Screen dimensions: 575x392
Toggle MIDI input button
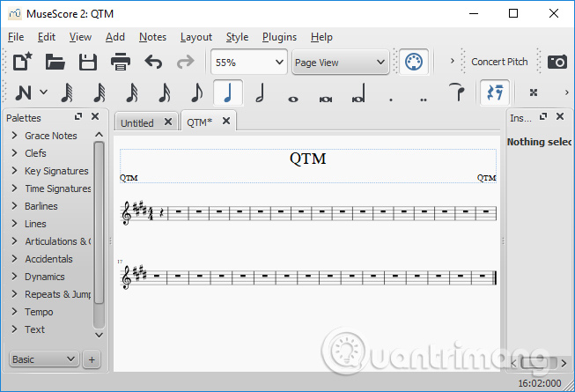coord(414,62)
